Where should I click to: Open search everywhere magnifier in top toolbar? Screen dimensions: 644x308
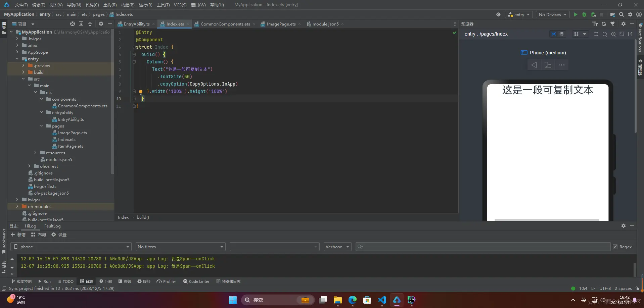click(x=622, y=14)
